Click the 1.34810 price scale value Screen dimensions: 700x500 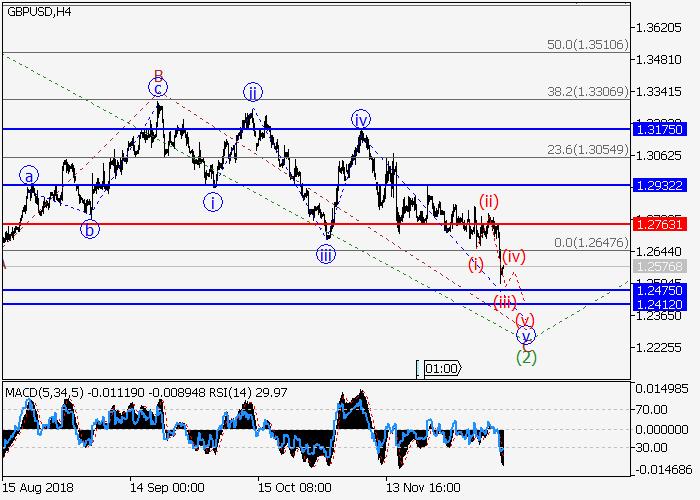pyautogui.click(x=659, y=60)
